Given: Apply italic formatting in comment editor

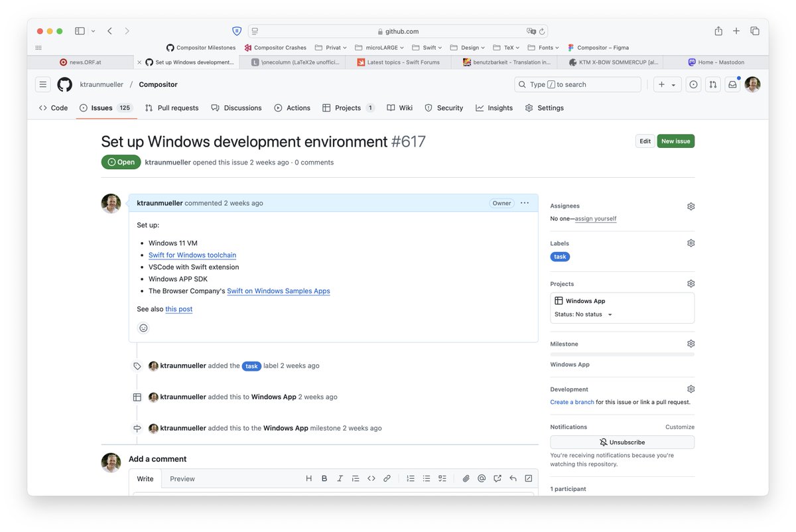Looking at the screenshot, I should [x=340, y=478].
